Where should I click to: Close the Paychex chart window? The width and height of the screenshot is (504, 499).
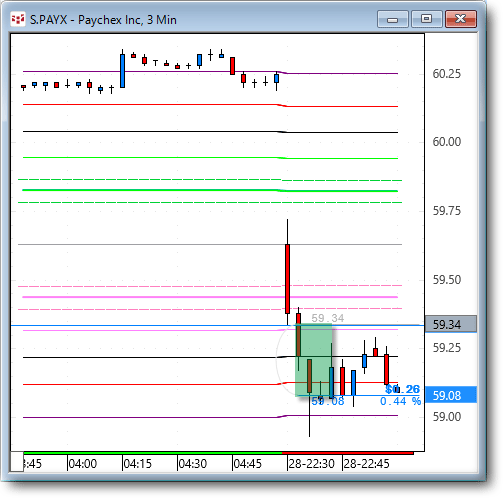(461, 19)
